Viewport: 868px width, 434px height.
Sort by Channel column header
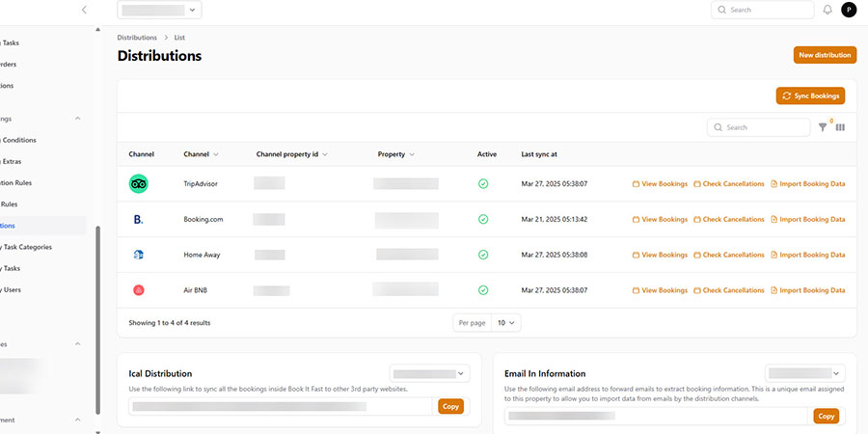click(201, 154)
